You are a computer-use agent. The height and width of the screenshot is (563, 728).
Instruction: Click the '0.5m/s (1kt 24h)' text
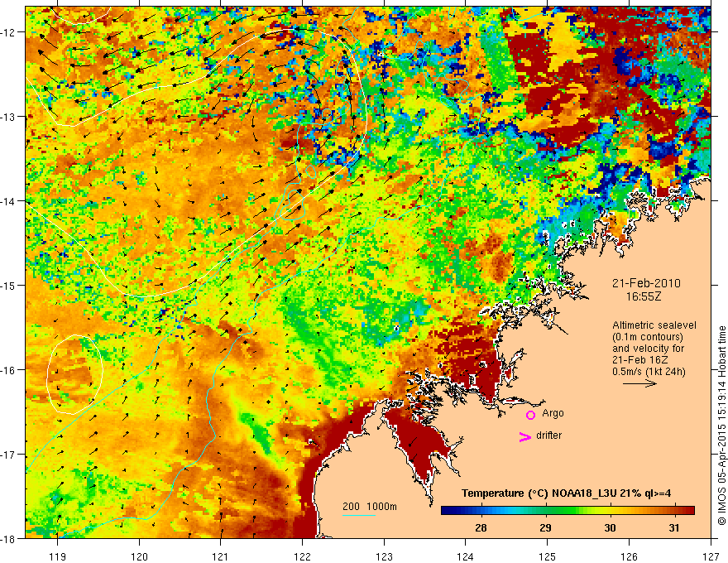649,372
